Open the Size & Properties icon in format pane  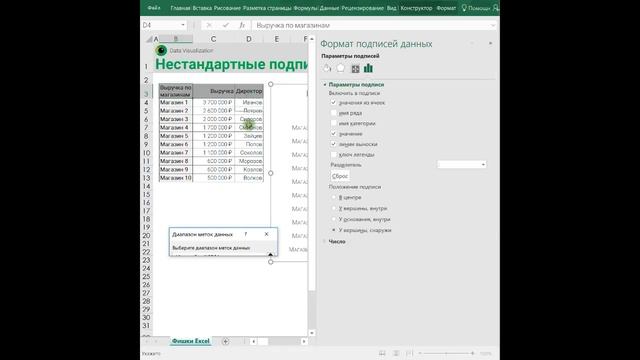tap(356, 69)
